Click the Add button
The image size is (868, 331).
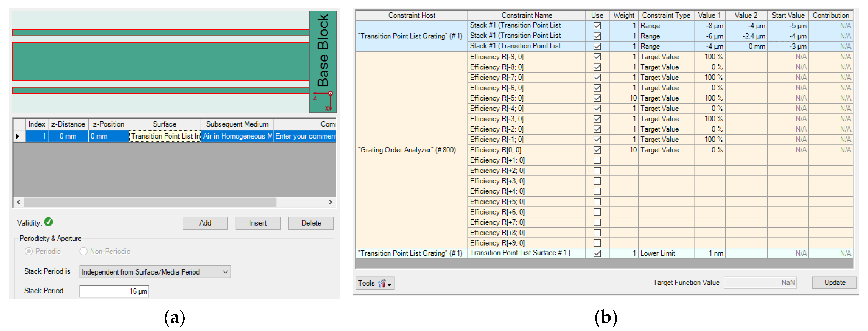click(x=205, y=223)
